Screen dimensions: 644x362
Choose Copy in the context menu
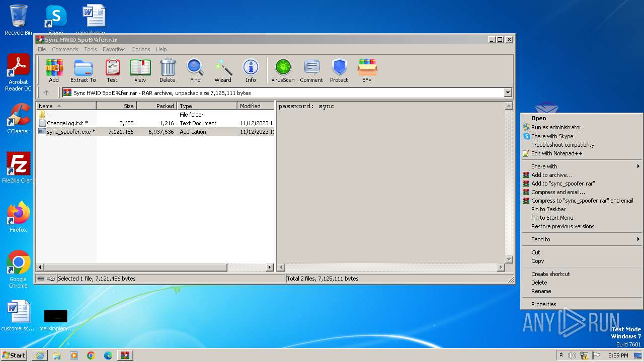(x=582, y=261)
